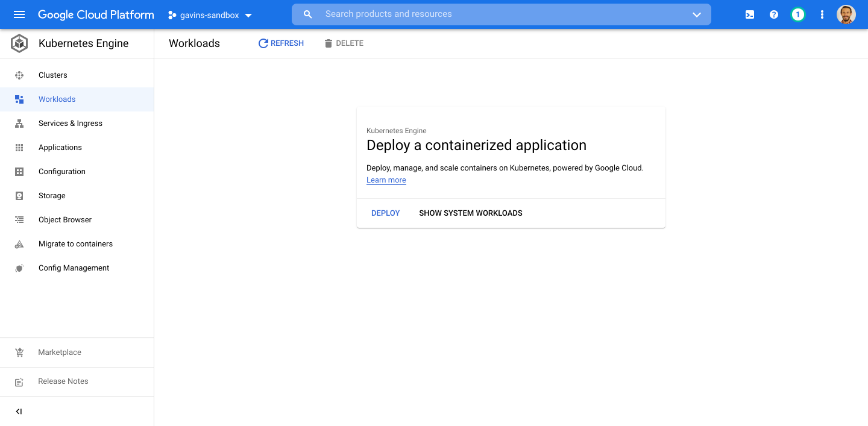Open Services & Ingress page
This screenshot has width=868, height=426.
pyautogui.click(x=77, y=124)
